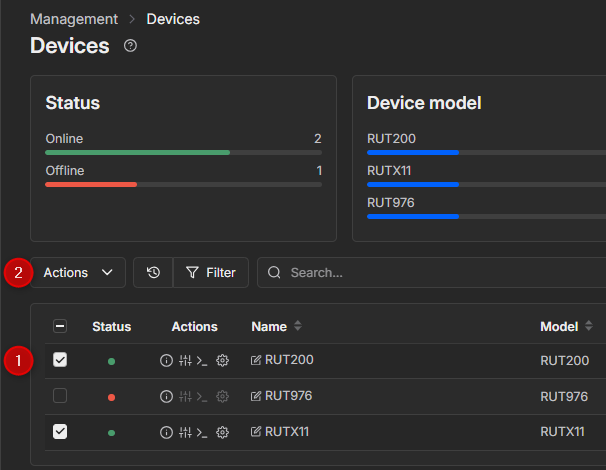
Task: Sort devices by the Model column arrows
Action: 585,327
